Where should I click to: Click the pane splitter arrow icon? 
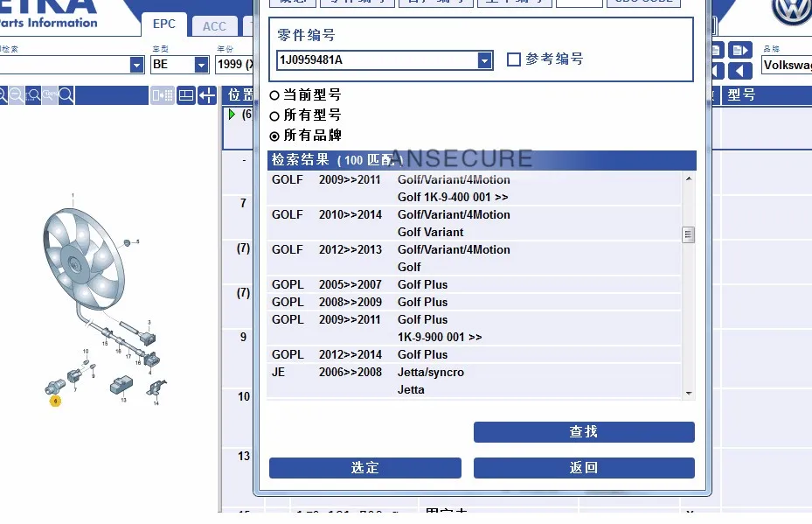[x=207, y=95]
